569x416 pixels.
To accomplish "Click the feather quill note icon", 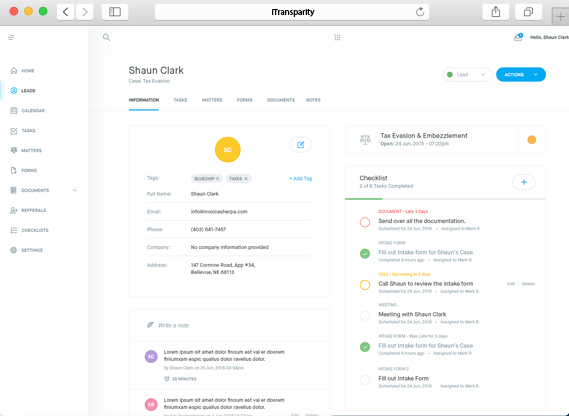I will [150, 325].
